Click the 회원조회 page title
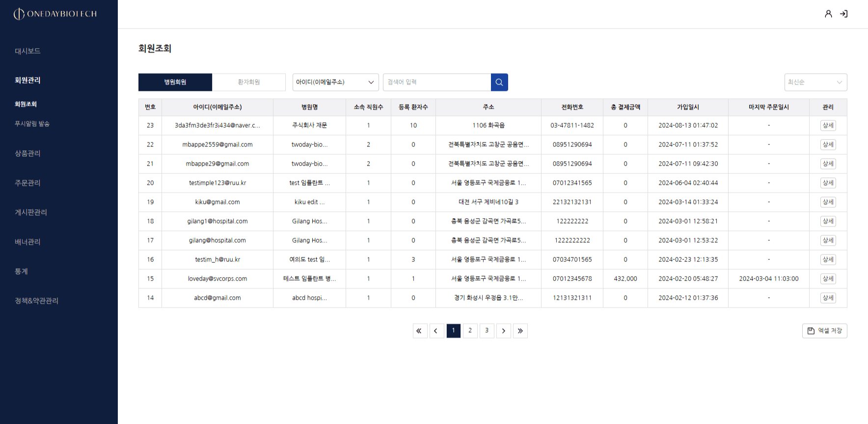 click(155, 48)
